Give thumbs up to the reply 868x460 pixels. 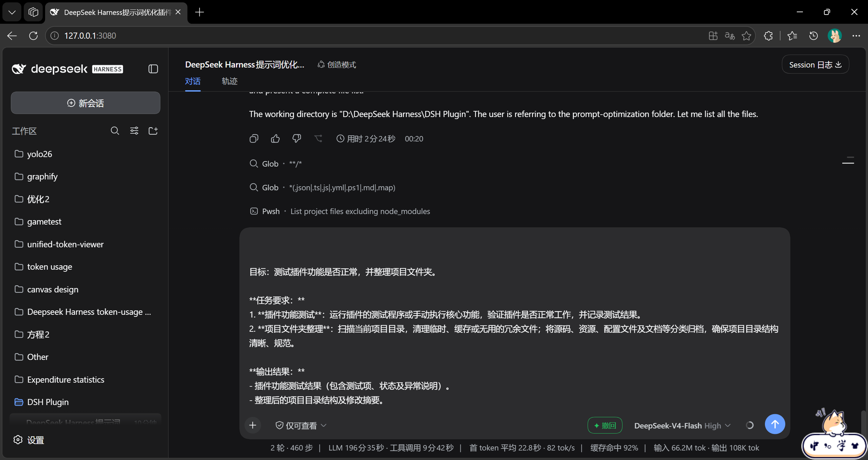click(275, 139)
